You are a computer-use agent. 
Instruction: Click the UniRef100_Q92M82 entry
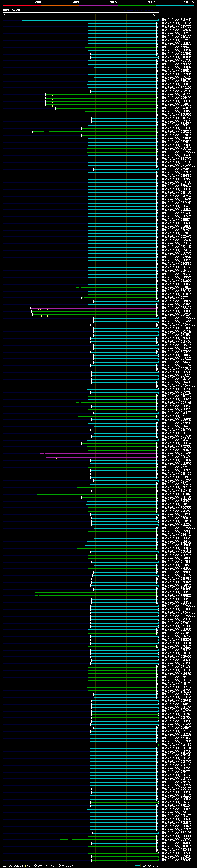(x=177, y=460)
